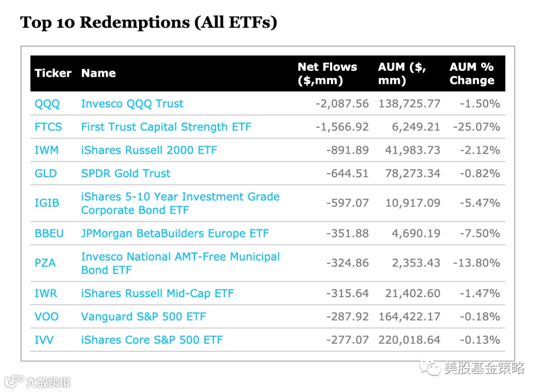Click the FTCS ticker link

(48, 127)
